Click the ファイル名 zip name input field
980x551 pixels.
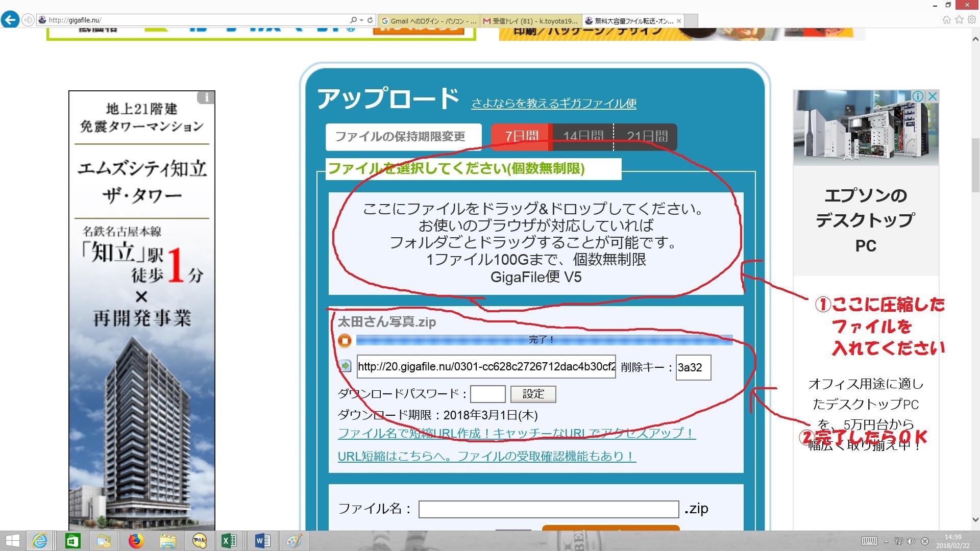pos(549,509)
